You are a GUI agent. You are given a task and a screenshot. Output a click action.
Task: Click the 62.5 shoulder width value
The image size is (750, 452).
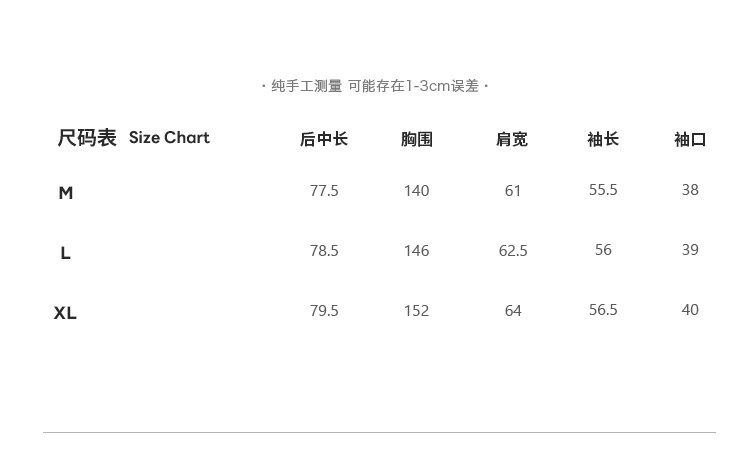[x=513, y=251]
